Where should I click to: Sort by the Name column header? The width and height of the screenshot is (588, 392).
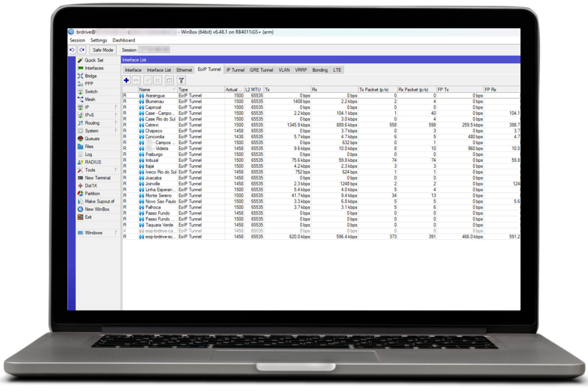[x=157, y=90]
